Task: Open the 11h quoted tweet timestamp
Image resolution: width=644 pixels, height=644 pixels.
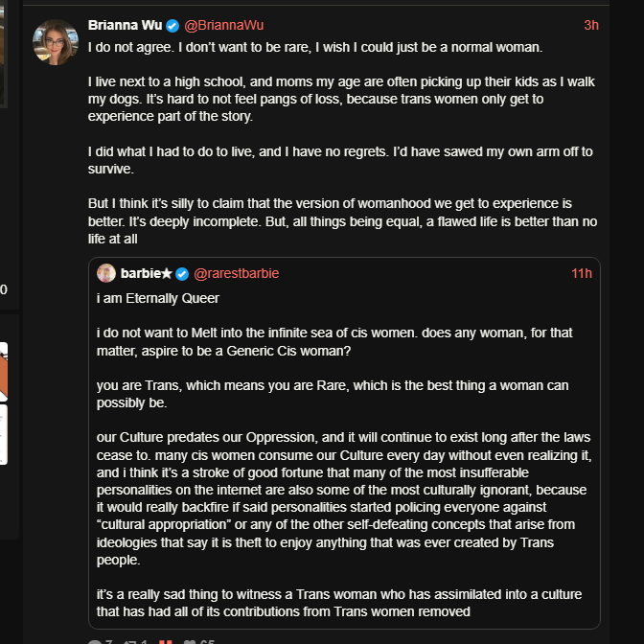Action: click(x=582, y=273)
